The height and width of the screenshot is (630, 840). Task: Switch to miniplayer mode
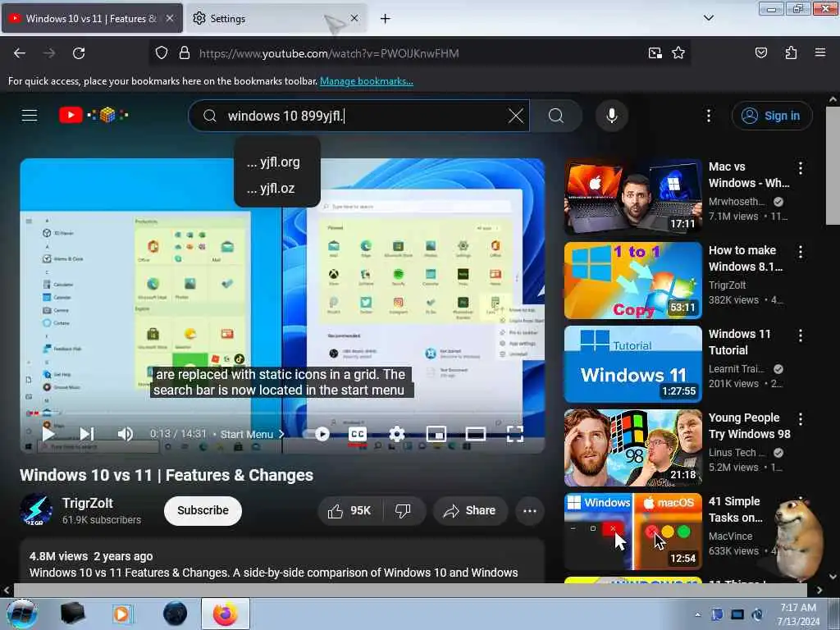pos(436,434)
